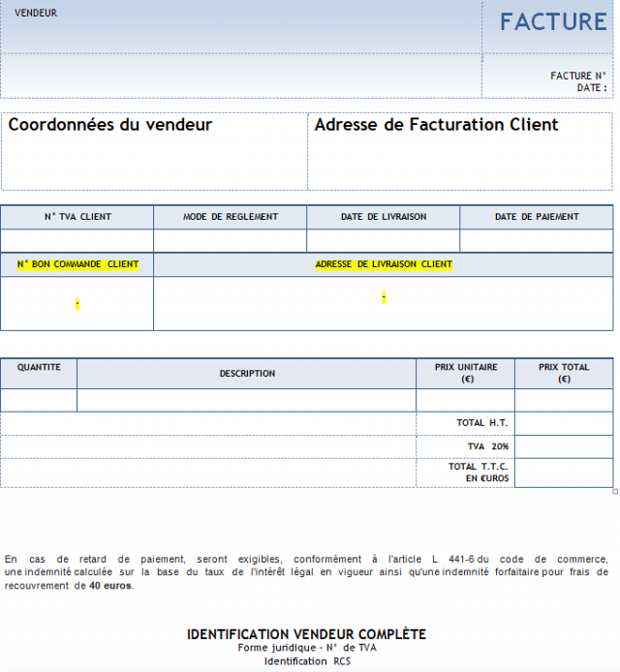Click empty cell under PRIX UNITAIRE column
The height and width of the screenshot is (672, 620).
[465, 401]
